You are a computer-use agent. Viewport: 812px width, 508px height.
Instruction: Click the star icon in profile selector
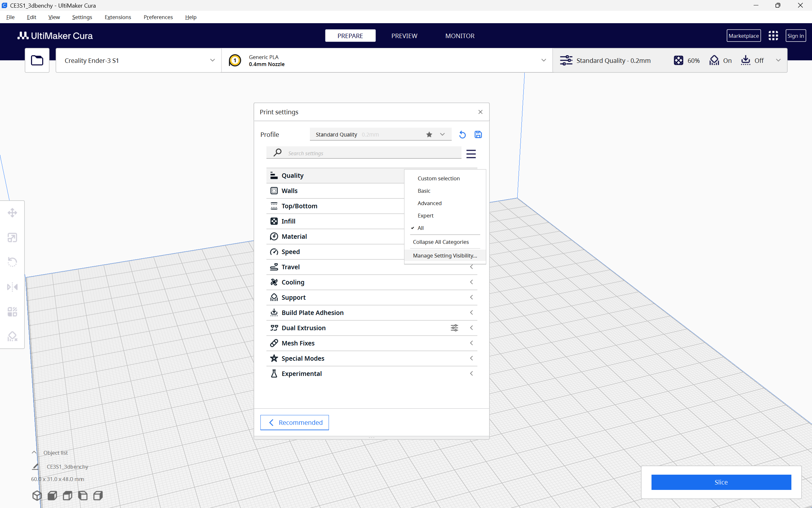[x=429, y=135]
